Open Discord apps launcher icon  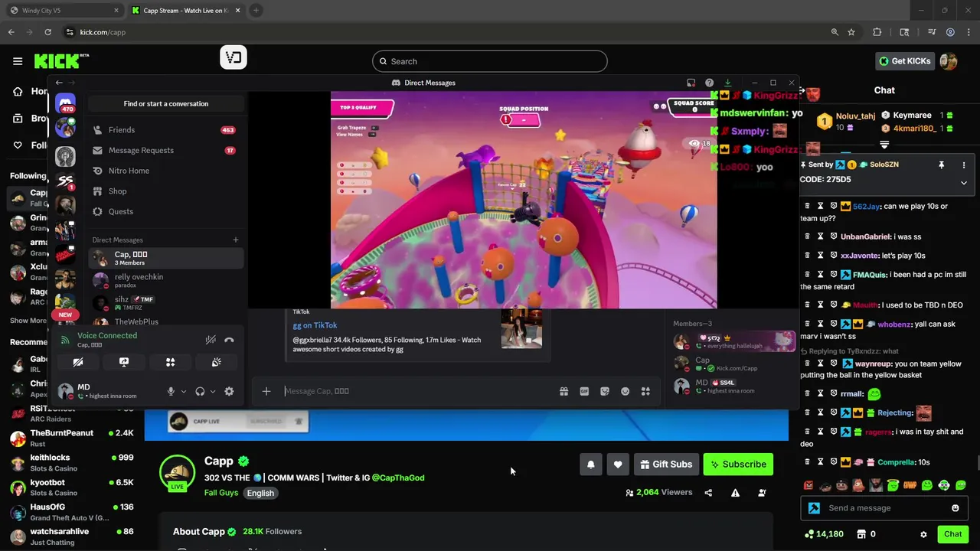[645, 391]
